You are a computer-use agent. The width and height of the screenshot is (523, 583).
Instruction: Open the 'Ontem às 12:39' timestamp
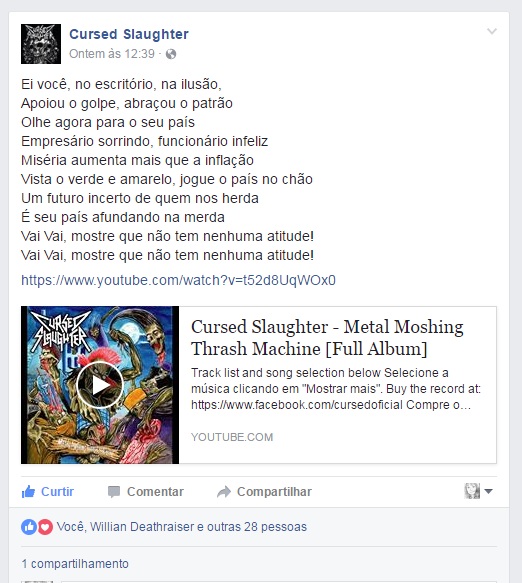tap(112, 54)
